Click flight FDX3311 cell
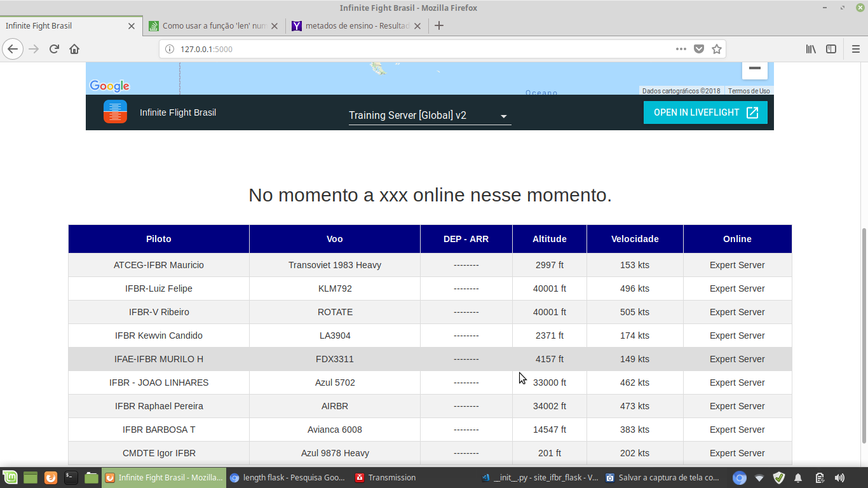This screenshot has width=868, height=488. pos(335,359)
